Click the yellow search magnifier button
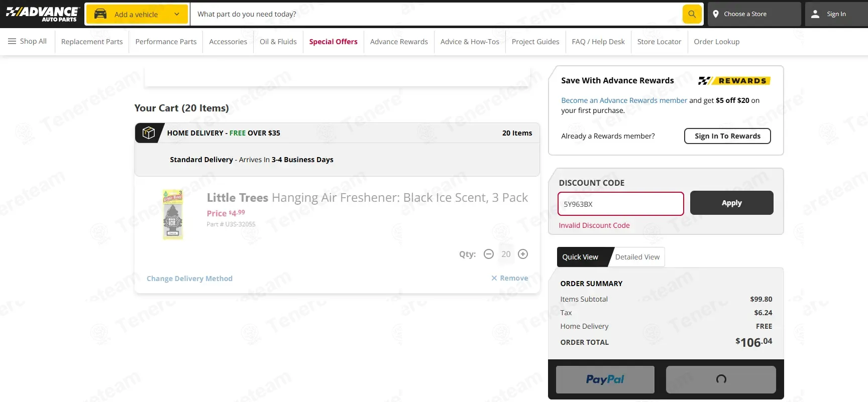 point(692,14)
